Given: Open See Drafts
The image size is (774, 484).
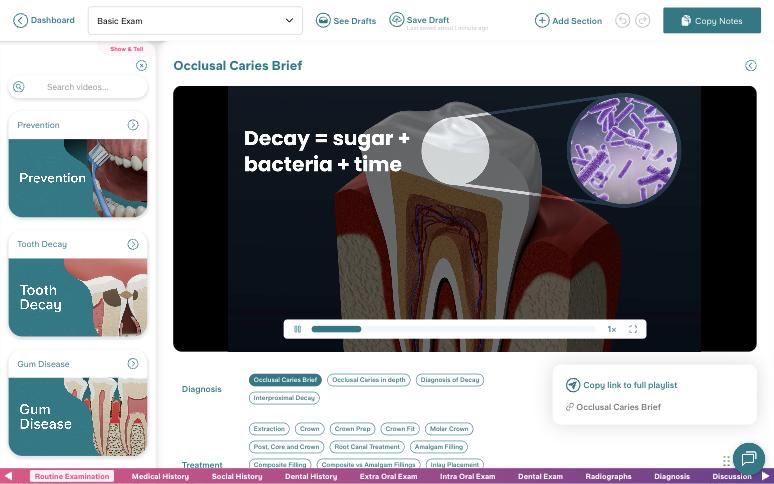Looking at the screenshot, I should tap(346, 21).
